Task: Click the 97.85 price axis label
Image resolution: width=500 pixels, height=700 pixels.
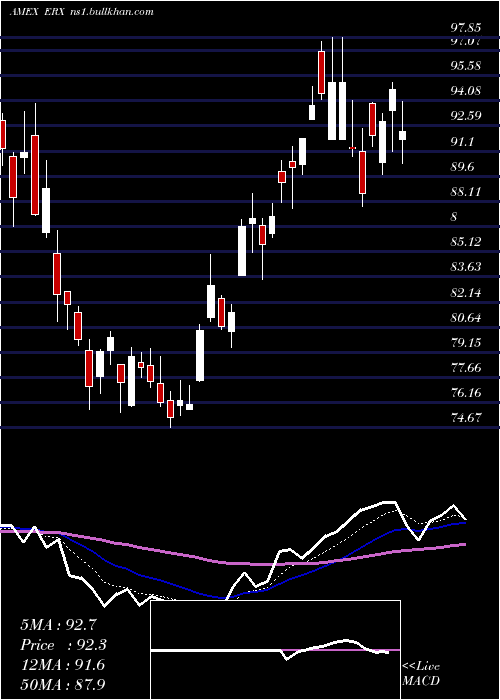Action: (466, 28)
